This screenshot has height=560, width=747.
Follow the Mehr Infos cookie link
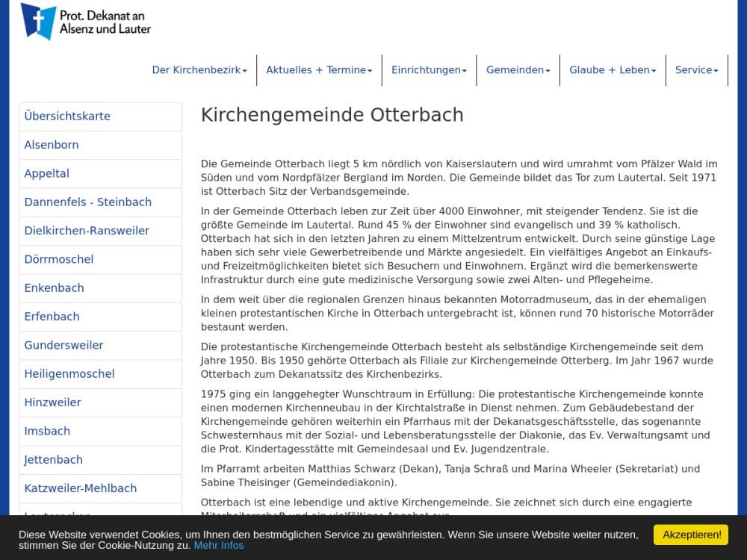(x=219, y=545)
